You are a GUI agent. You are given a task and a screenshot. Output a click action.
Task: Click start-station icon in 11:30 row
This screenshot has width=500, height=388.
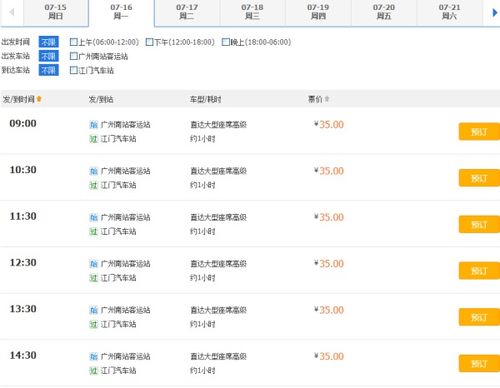tap(93, 217)
